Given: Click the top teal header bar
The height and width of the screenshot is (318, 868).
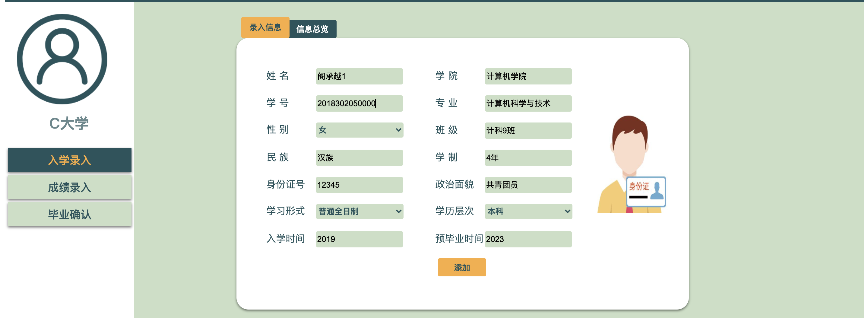Looking at the screenshot, I should click(434, 2).
